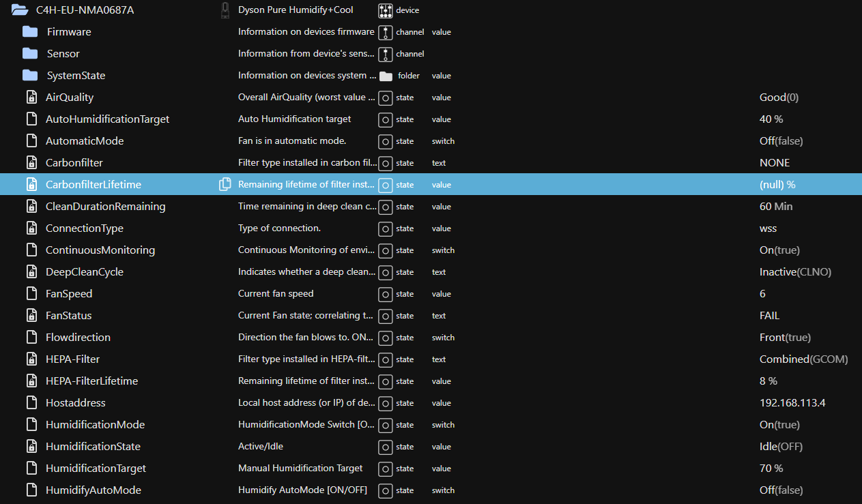Click the channel icon in Sensor row
This screenshot has width=862, height=504.
386,54
